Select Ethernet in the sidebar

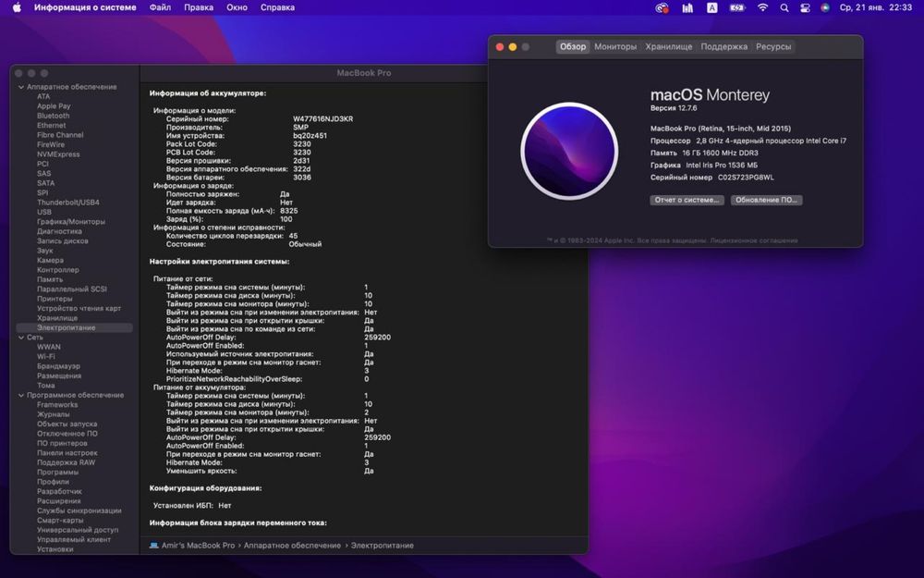[x=51, y=125]
